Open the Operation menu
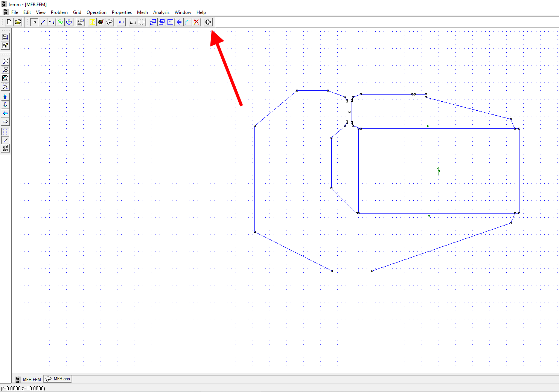Screen dimensions: 559x392 (96, 12)
